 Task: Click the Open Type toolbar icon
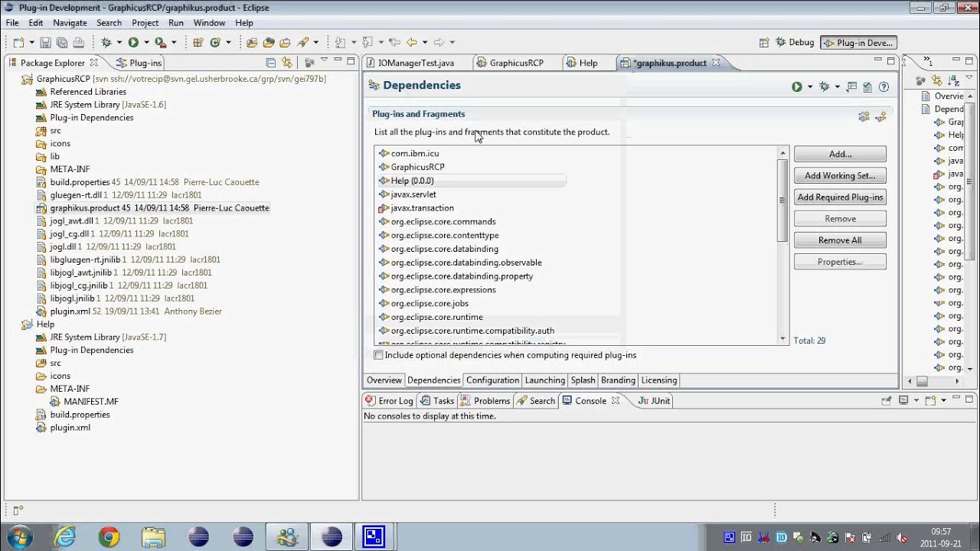[x=252, y=42]
